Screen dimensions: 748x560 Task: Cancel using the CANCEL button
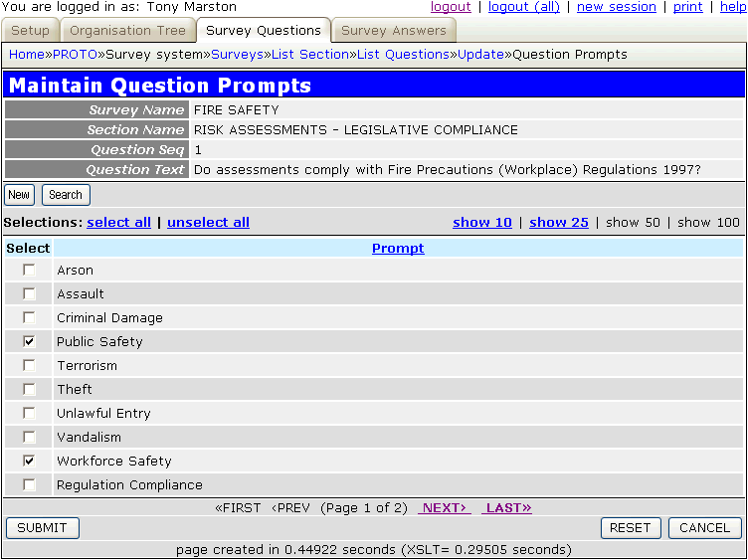[x=705, y=528]
